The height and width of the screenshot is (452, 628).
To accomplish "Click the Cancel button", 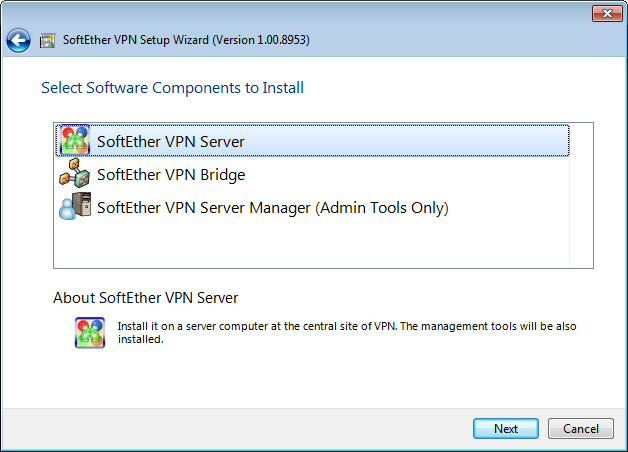I will tap(581, 429).
